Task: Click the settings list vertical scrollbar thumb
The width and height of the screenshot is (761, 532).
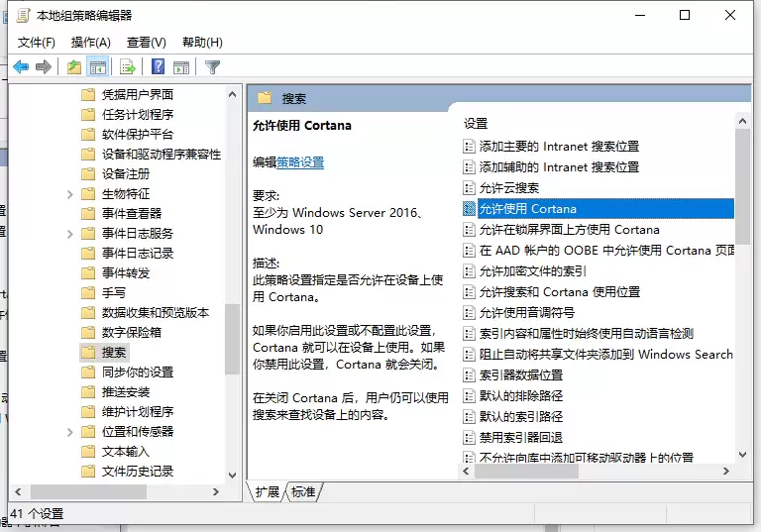Action: (x=742, y=187)
